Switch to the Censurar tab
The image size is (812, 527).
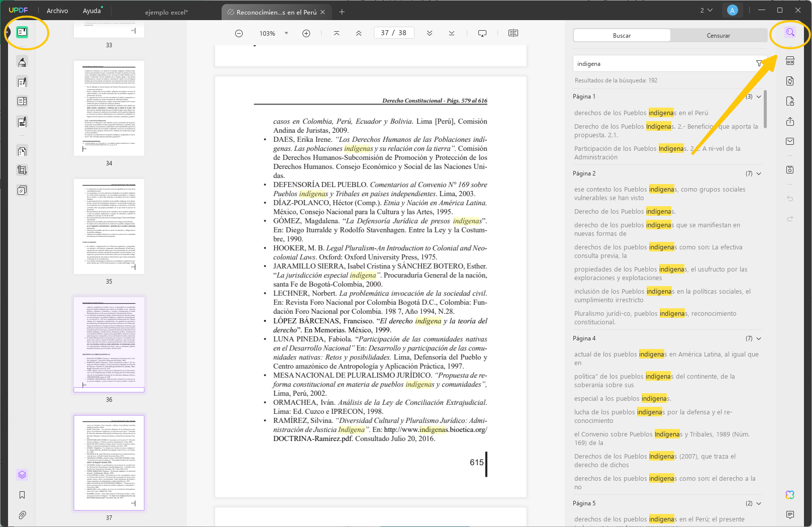718,35
